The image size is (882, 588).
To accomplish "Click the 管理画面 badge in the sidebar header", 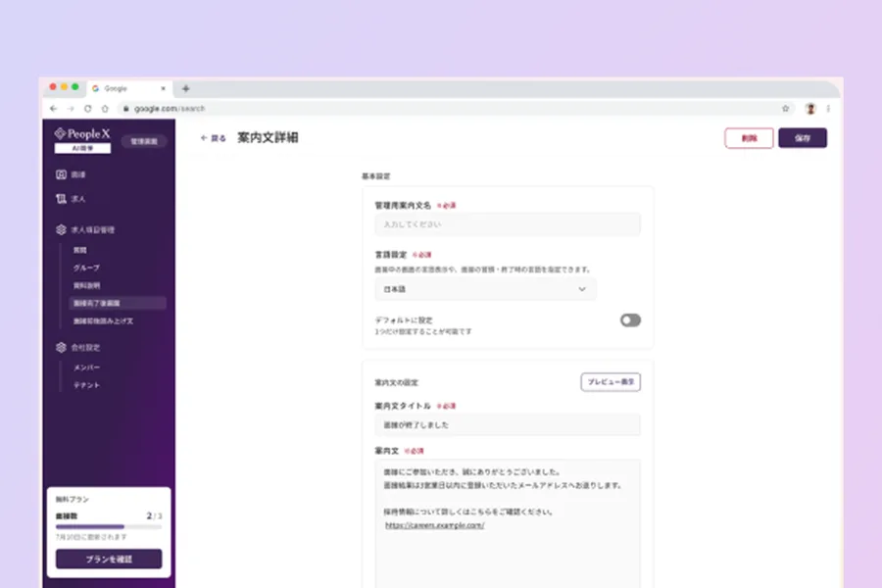I will point(144,141).
